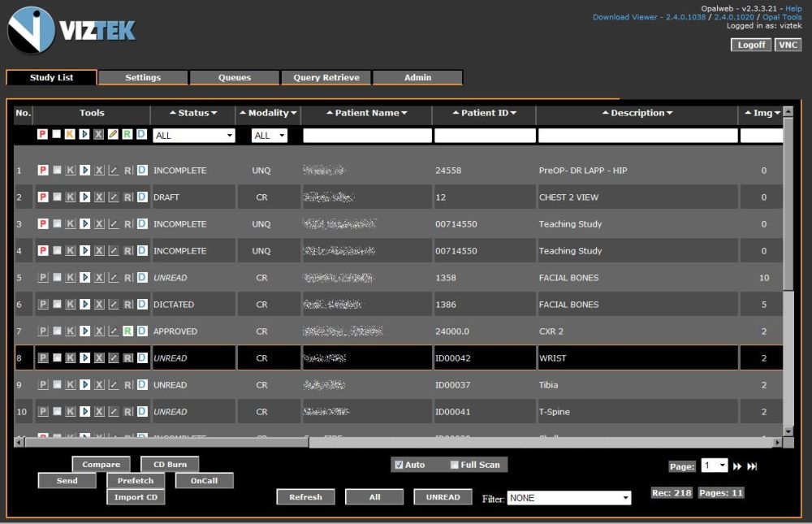Click the green R icon in row 7
The height and width of the screenshot is (524, 812).
pyautogui.click(x=127, y=331)
